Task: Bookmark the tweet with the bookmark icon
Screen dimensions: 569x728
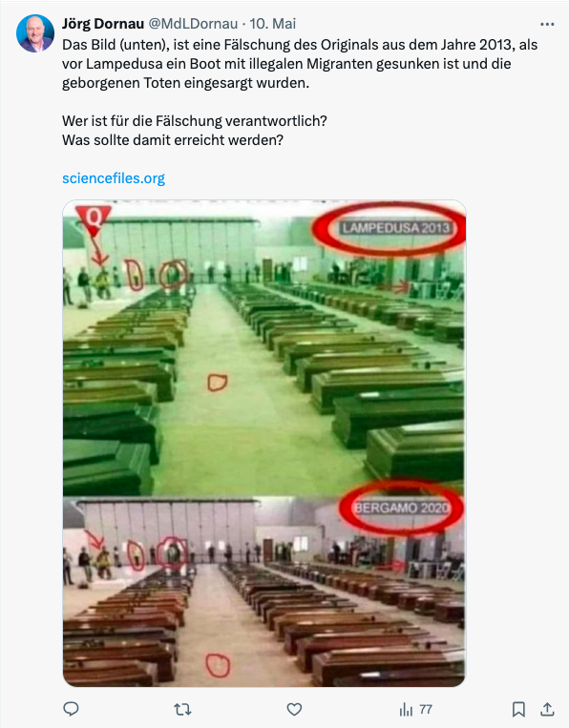Action: [x=518, y=710]
